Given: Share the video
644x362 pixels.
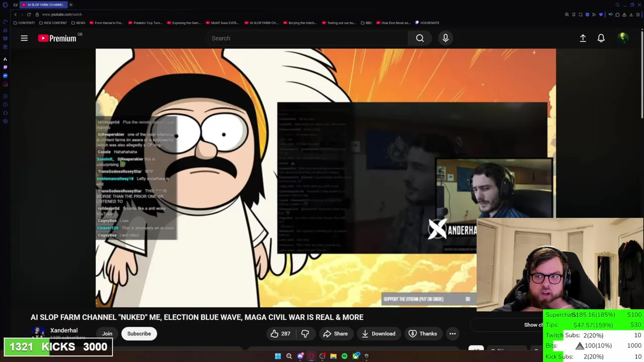Looking at the screenshot, I should click(335, 334).
